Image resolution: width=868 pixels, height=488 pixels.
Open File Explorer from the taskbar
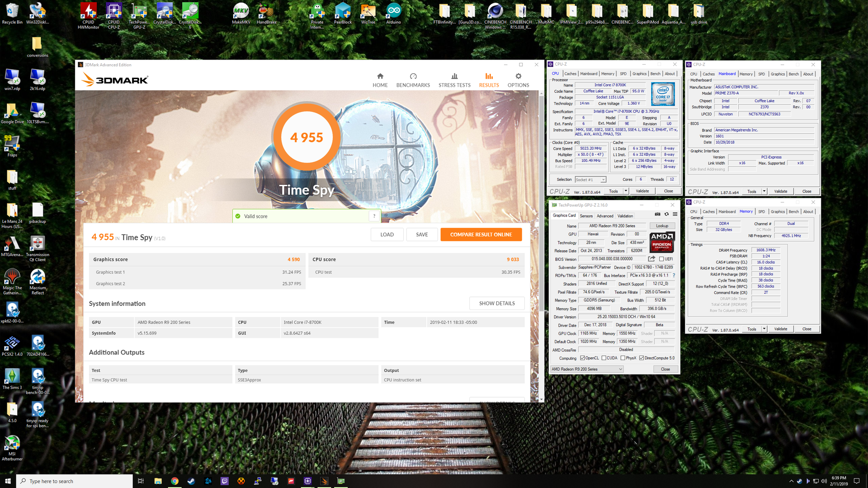pos(158,481)
